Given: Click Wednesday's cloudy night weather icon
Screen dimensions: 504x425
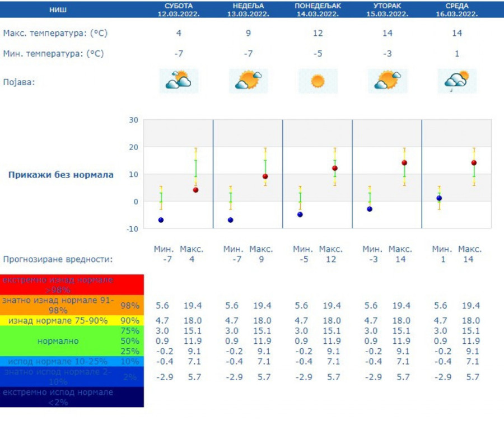Looking at the screenshot, I should point(456,81).
